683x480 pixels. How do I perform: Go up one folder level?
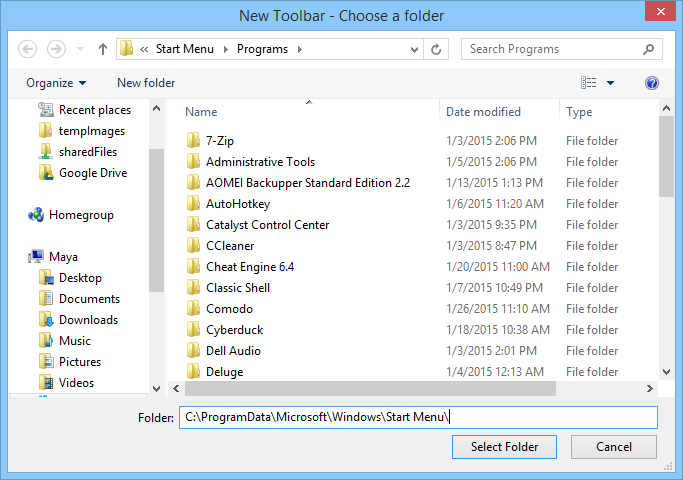pyautogui.click(x=103, y=49)
